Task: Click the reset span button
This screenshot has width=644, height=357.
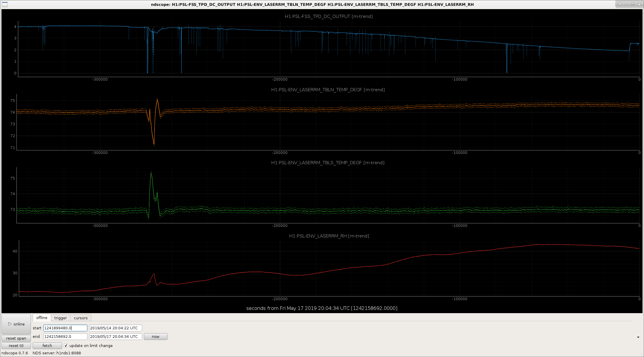Action: 16,338
